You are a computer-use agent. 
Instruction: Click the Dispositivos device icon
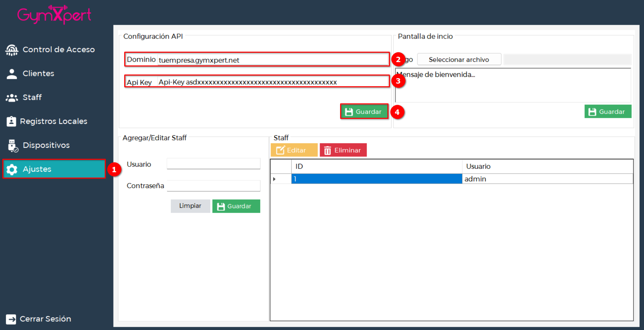pyautogui.click(x=12, y=146)
